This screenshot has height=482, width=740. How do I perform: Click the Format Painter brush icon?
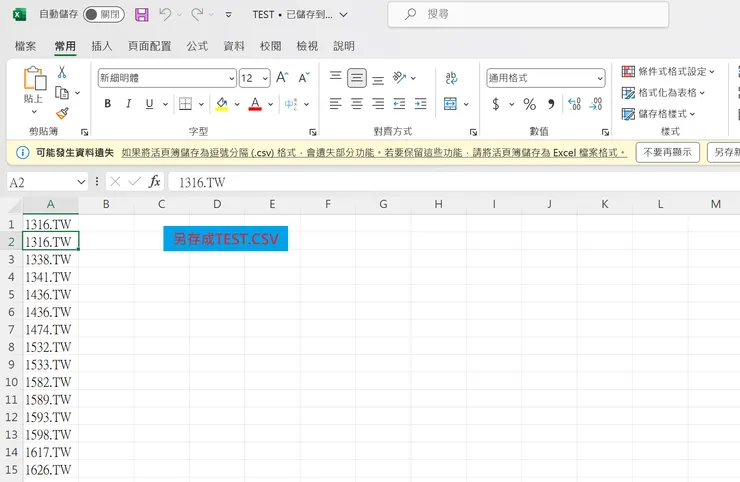(x=62, y=114)
